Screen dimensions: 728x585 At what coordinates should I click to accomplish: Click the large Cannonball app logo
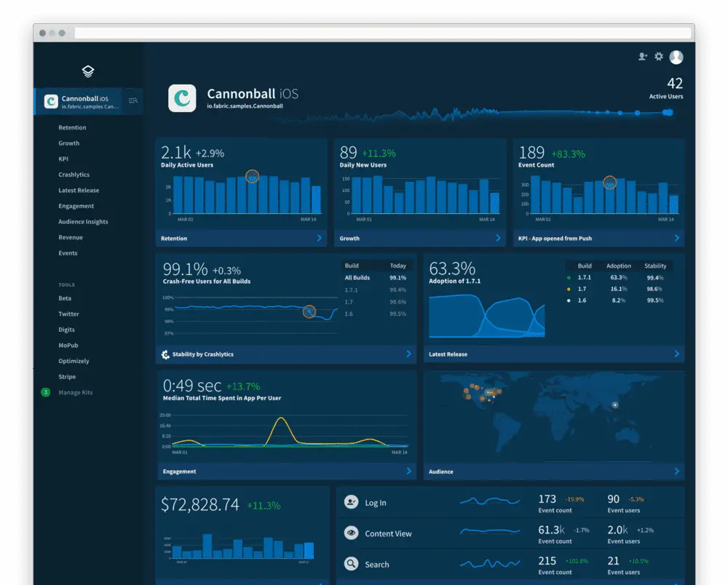pos(182,98)
